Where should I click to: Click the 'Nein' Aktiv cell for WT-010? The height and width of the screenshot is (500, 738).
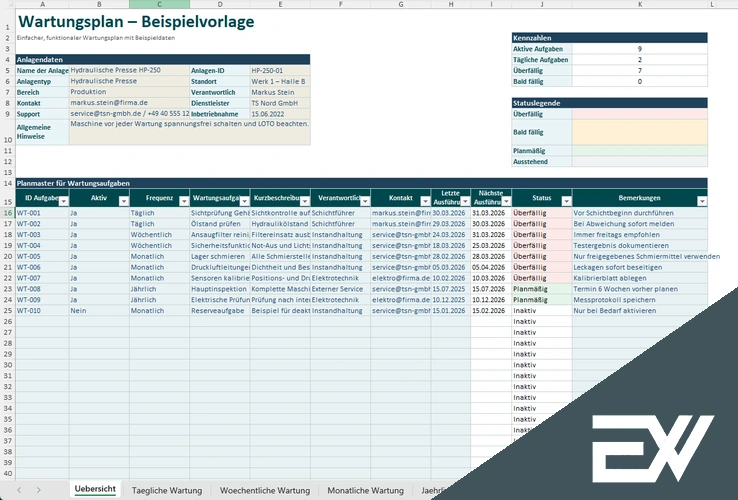point(99,311)
